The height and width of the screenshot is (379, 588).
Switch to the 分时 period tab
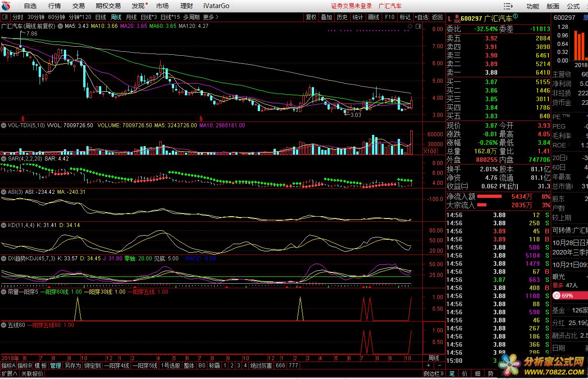click(x=18, y=17)
